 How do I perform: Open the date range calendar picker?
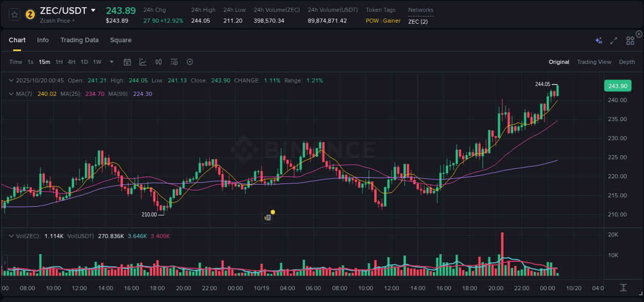(x=127, y=62)
